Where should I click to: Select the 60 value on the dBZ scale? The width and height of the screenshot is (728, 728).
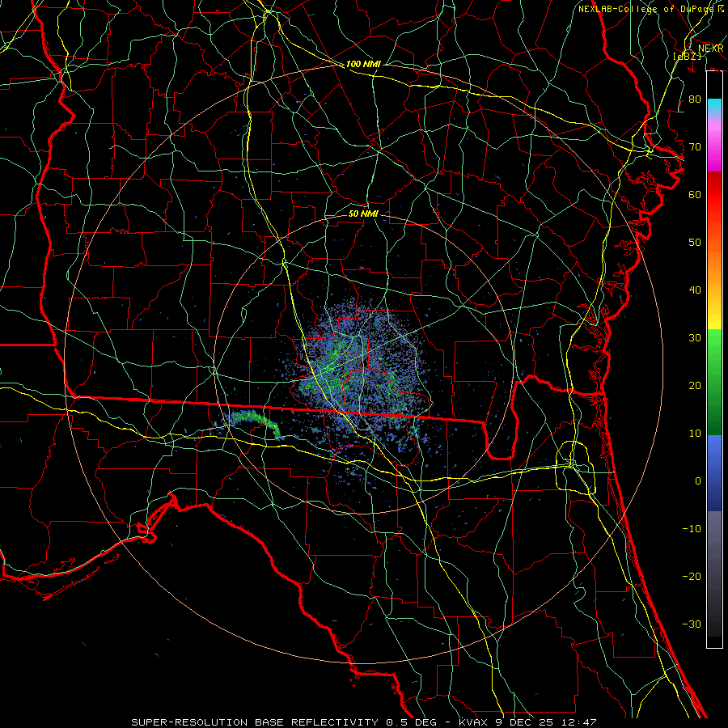point(695,194)
